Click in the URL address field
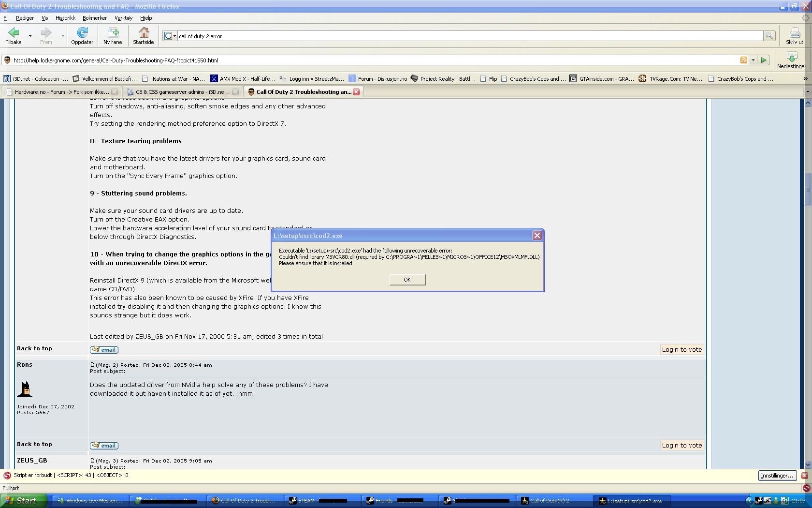812x508 pixels. [375, 60]
